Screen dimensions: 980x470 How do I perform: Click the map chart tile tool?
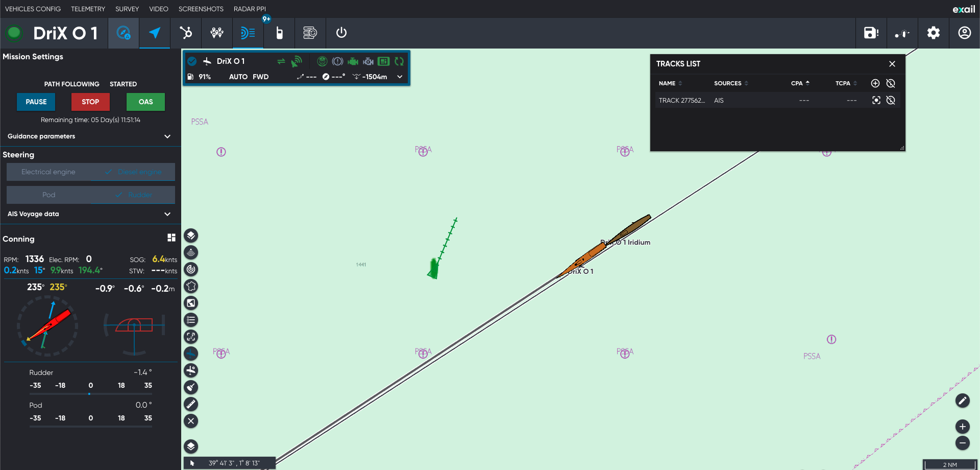pos(191,303)
